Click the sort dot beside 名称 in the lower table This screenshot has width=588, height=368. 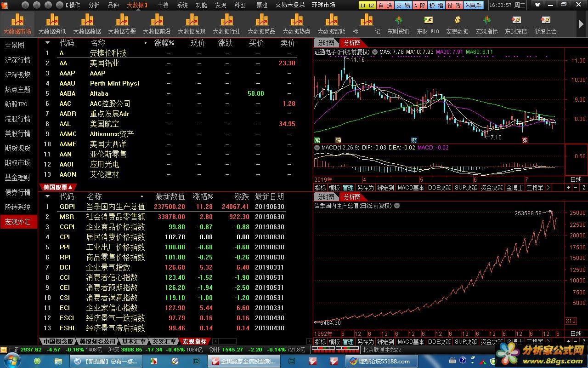click(x=142, y=196)
